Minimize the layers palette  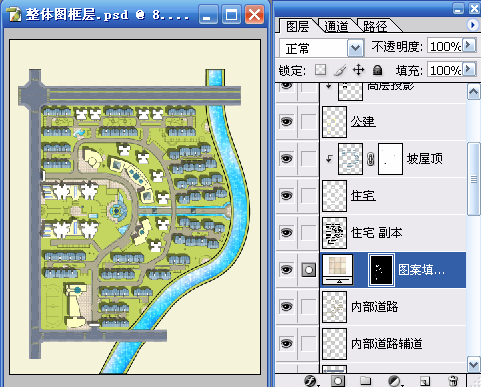pos(458,8)
